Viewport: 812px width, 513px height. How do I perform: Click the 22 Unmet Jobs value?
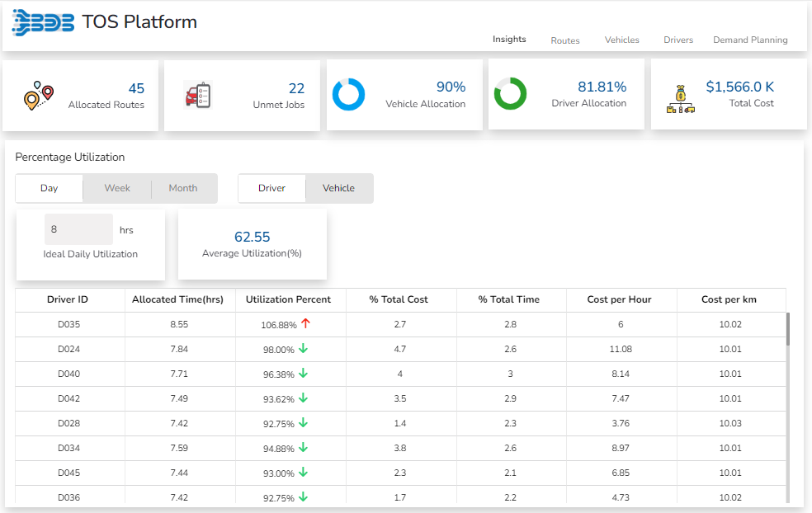point(297,88)
